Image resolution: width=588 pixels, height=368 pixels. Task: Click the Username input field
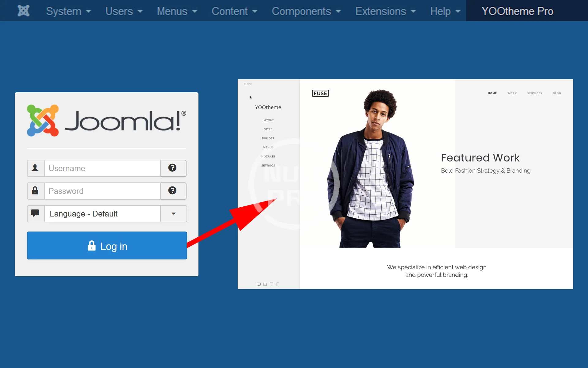[103, 168]
